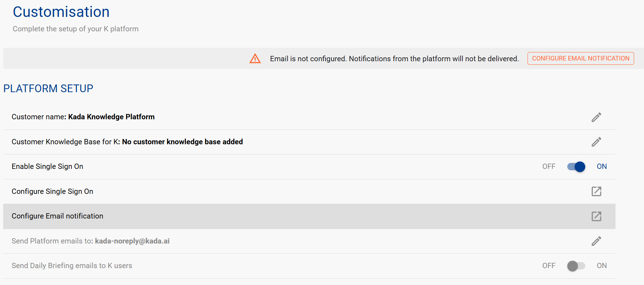Click the ON label beside Single Sign On
The height and width of the screenshot is (285, 644).
[x=601, y=166]
